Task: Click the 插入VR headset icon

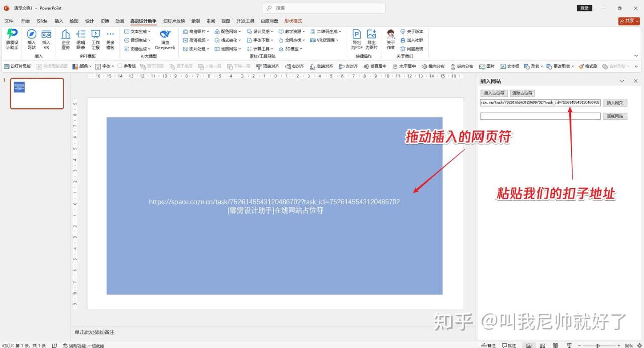Action: [x=46, y=35]
